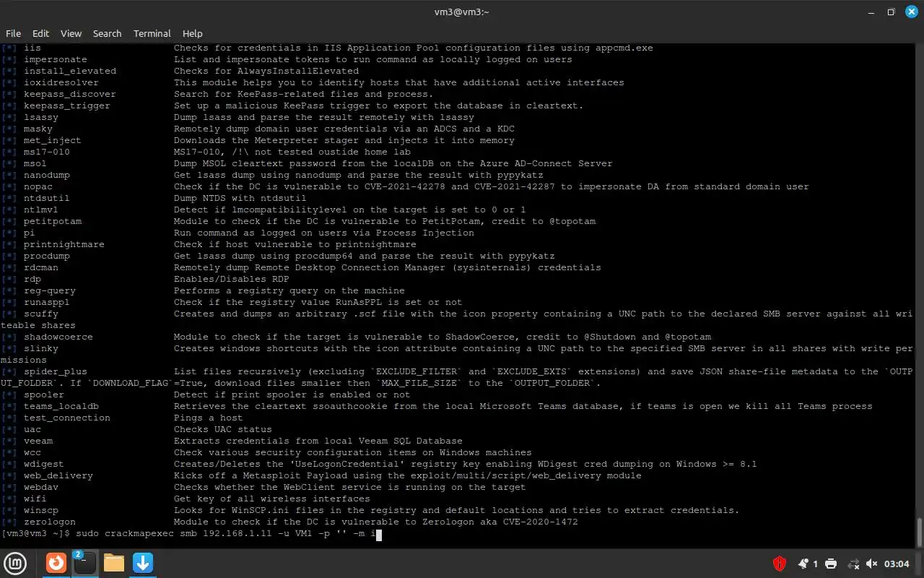This screenshot has width=924, height=578.
Task: Click the 'webdav' module name
Action: click(x=41, y=487)
